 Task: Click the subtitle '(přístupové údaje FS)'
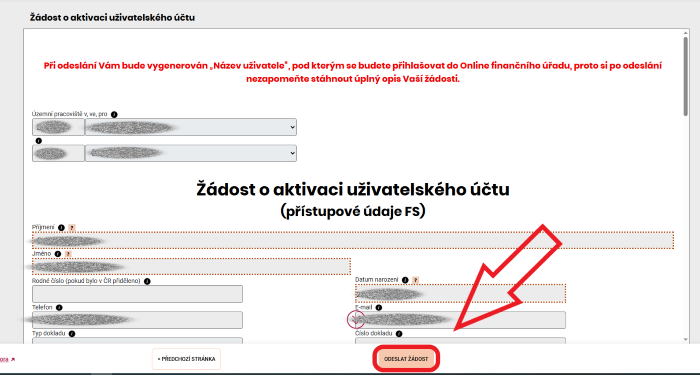(x=353, y=211)
